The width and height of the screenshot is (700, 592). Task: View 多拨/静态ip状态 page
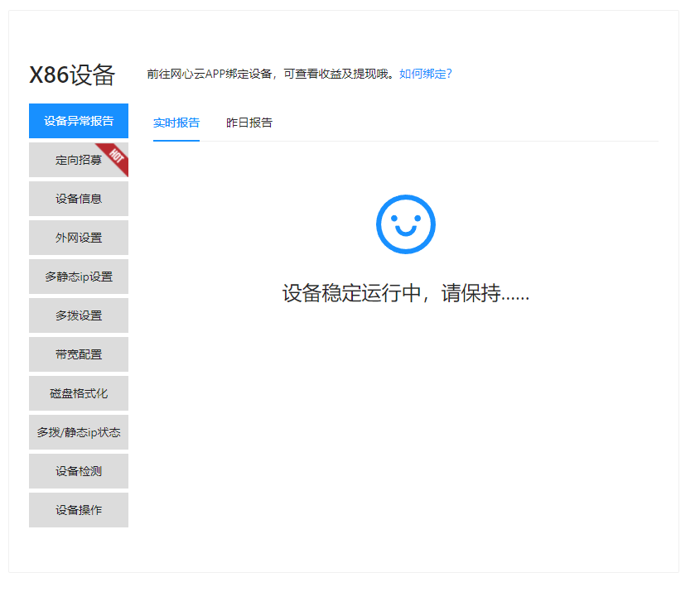79,432
